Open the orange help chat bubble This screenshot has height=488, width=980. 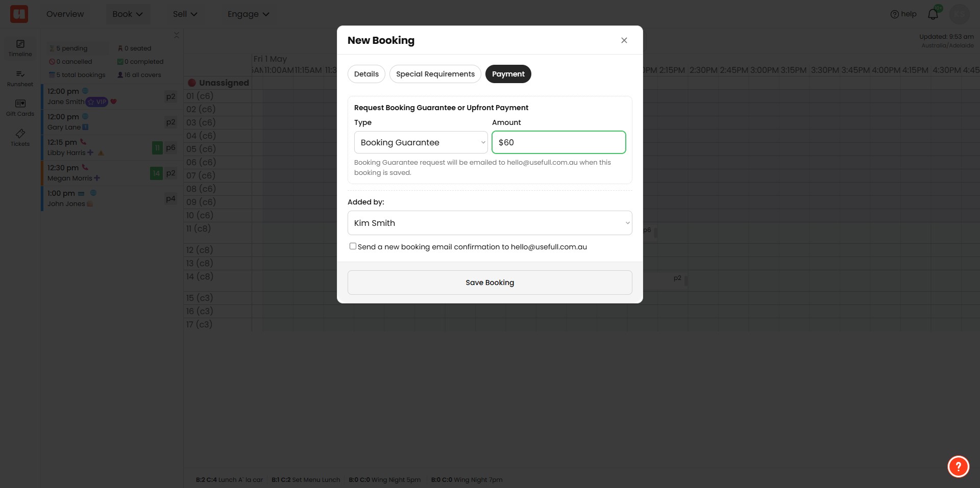(x=958, y=466)
